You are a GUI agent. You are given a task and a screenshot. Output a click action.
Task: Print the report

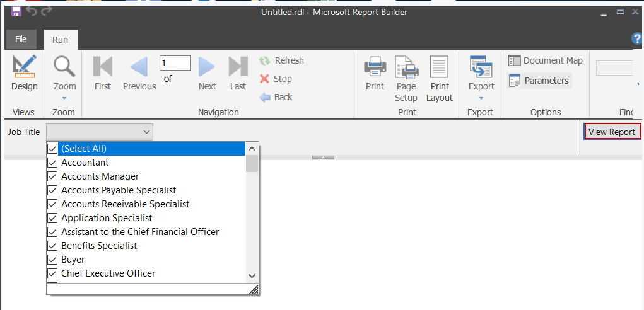[x=375, y=73]
